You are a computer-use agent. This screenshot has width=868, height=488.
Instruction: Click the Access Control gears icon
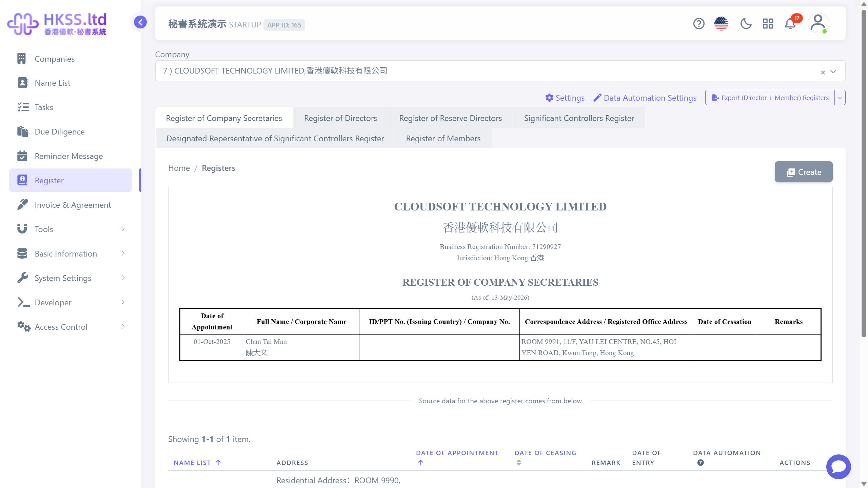coord(24,326)
